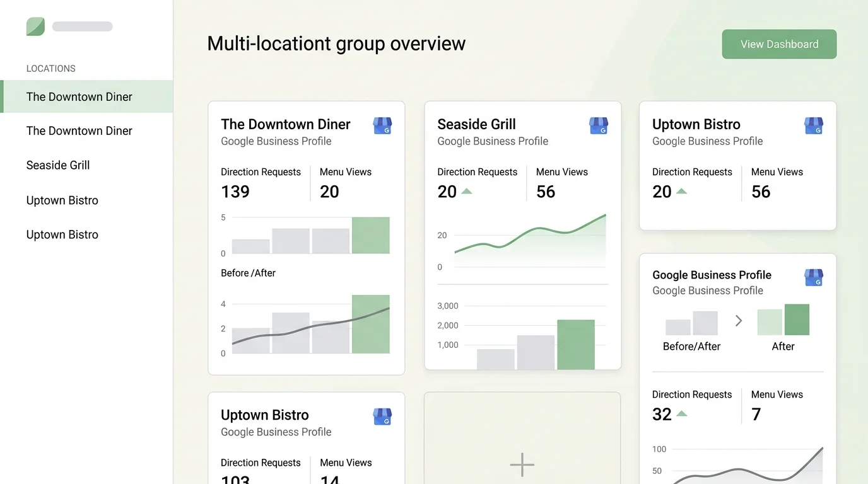Open the Seaside Grill card title
The image size is (868, 484).
pos(477,124)
